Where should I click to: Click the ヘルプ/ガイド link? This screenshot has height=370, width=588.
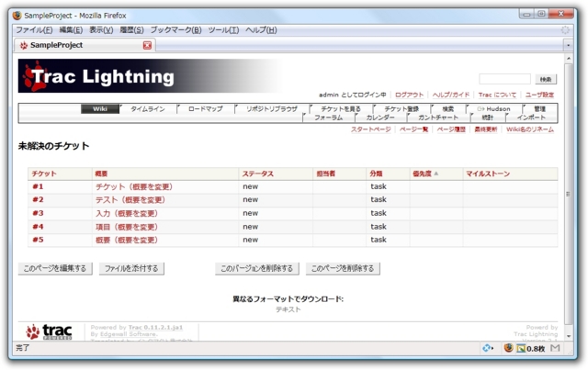click(451, 95)
